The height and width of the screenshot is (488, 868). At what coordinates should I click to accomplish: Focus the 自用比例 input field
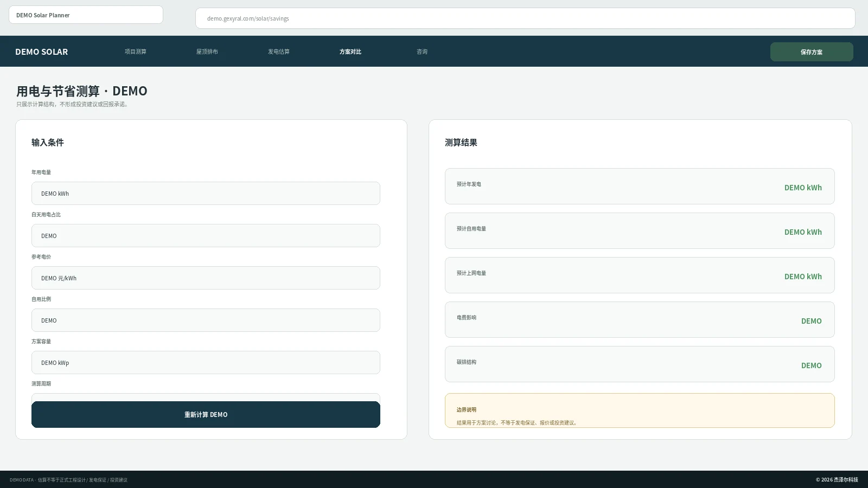(206, 320)
